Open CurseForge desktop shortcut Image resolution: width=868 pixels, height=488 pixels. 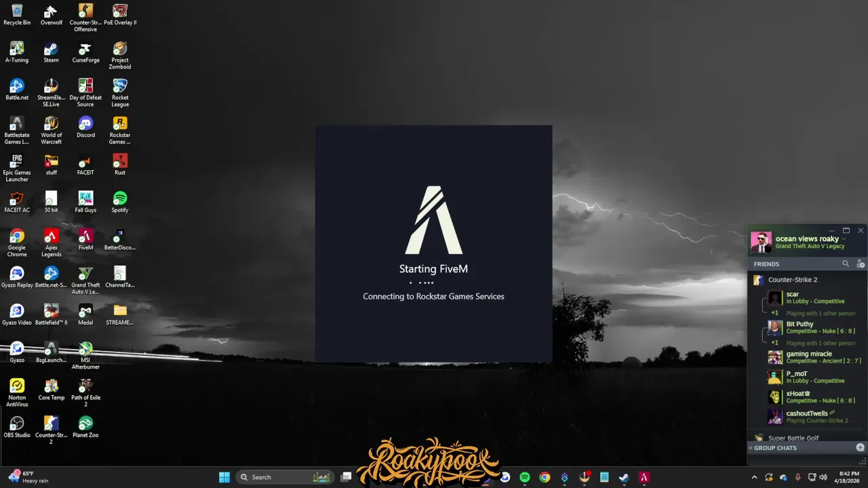(x=85, y=52)
